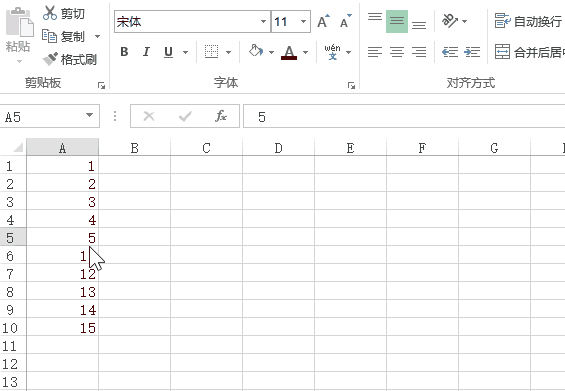Align text right
The height and width of the screenshot is (391, 565).
419,52
